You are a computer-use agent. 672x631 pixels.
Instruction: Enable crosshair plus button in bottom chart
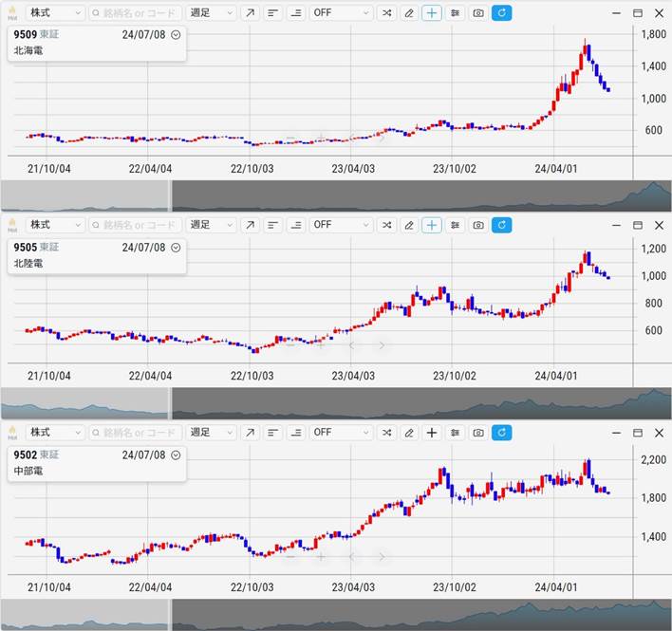432,433
